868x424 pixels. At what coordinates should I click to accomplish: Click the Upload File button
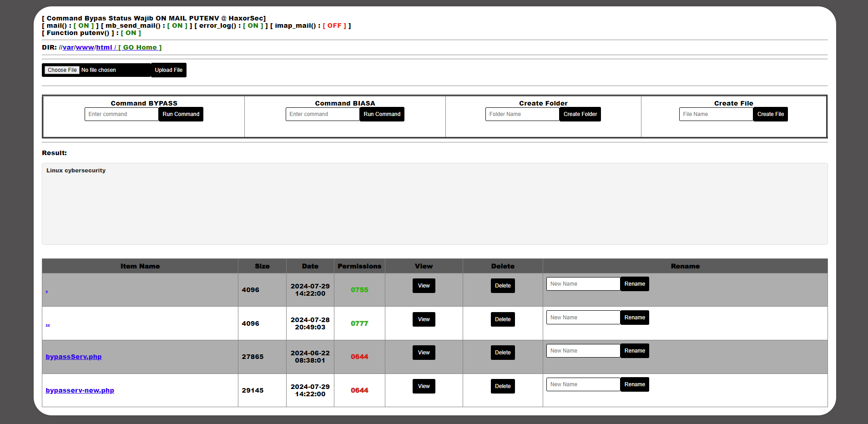(x=169, y=70)
